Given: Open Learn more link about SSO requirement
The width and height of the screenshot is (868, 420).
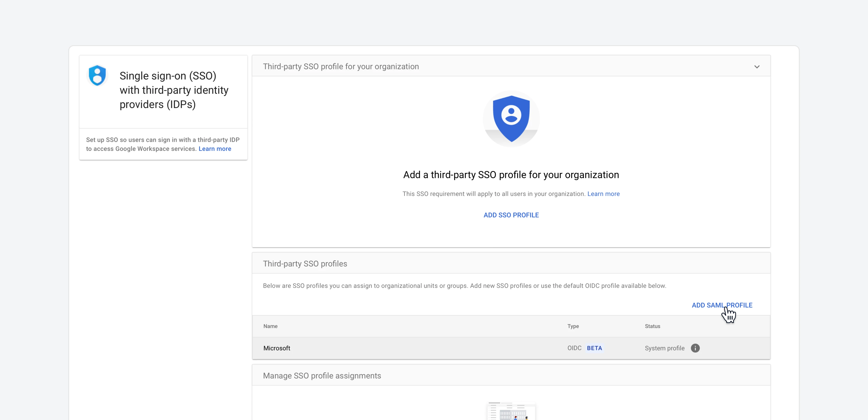Looking at the screenshot, I should coord(604,194).
